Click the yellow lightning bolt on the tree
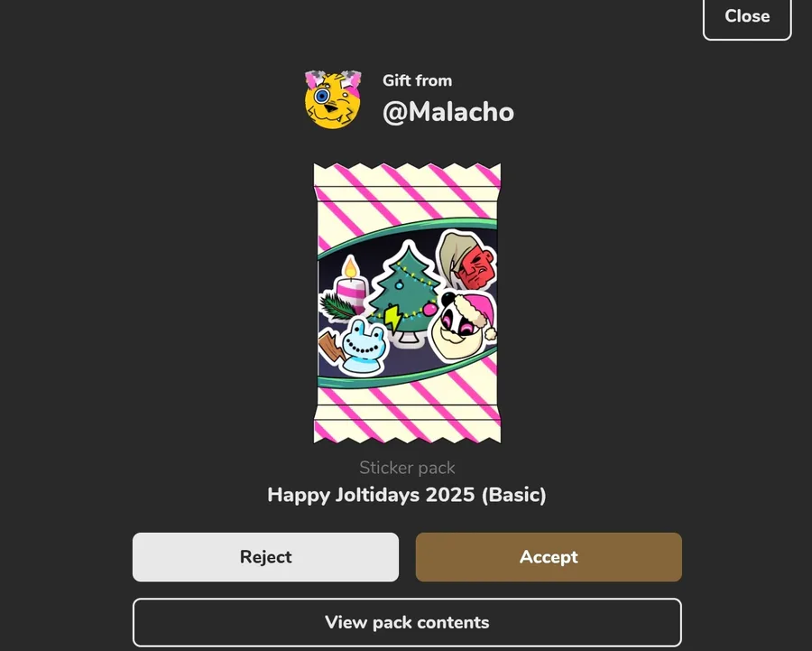Viewport: 812px width, 651px height. click(x=392, y=318)
